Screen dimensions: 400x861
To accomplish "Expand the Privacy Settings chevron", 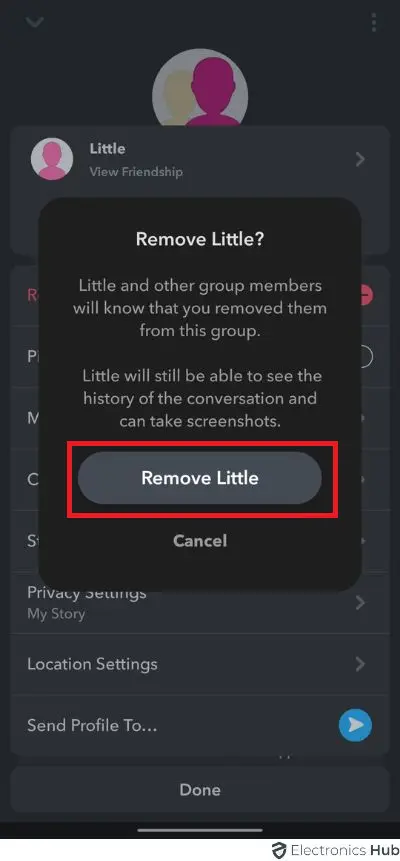I will (360, 603).
